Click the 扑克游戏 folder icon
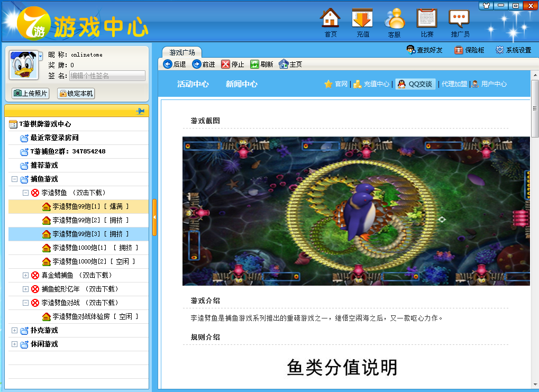Image resolution: width=539 pixels, height=392 pixels. 24,331
